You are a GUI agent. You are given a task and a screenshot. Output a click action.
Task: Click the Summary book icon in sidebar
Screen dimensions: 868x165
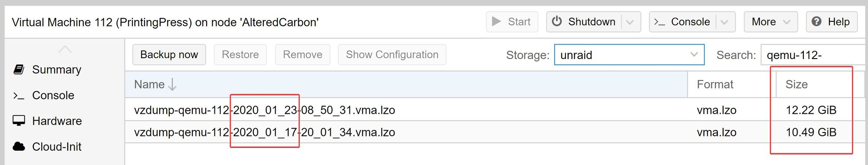click(19, 69)
